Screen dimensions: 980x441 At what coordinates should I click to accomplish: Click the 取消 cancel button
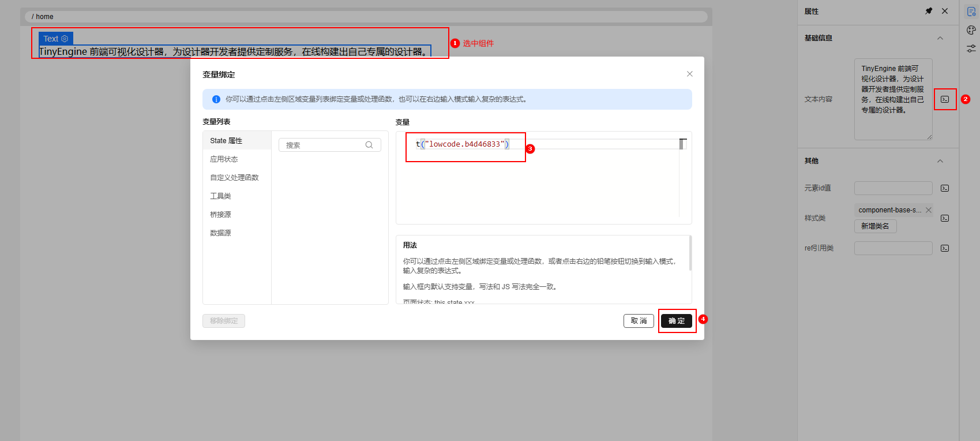pos(639,321)
